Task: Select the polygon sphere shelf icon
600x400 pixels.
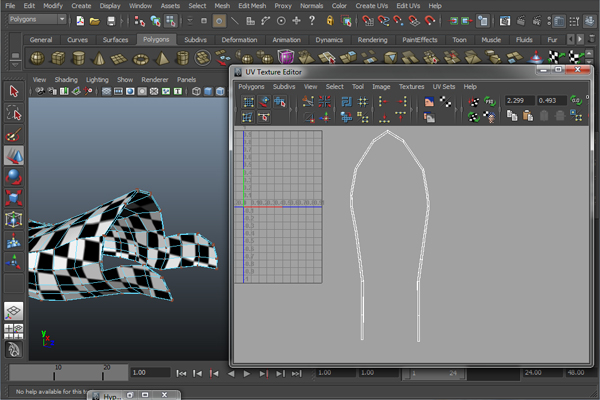Action: (37, 58)
